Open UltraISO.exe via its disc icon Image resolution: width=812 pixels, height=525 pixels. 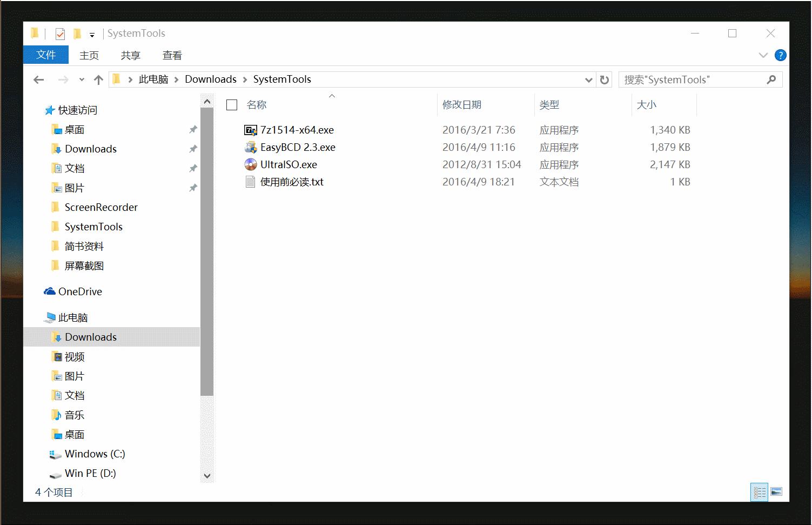coord(250,164)
